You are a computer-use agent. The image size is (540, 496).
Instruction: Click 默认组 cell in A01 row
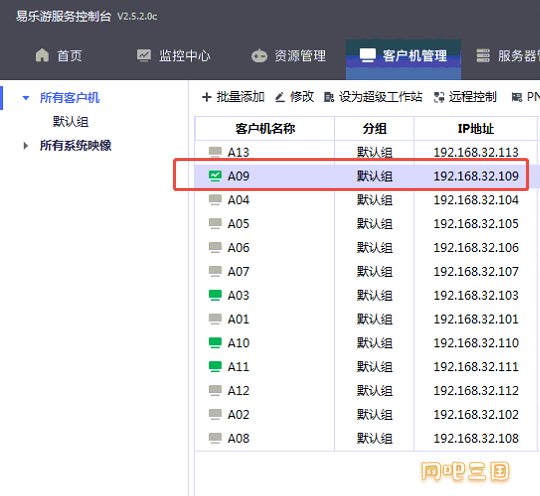pyautogui.click(x=374, y=319)
